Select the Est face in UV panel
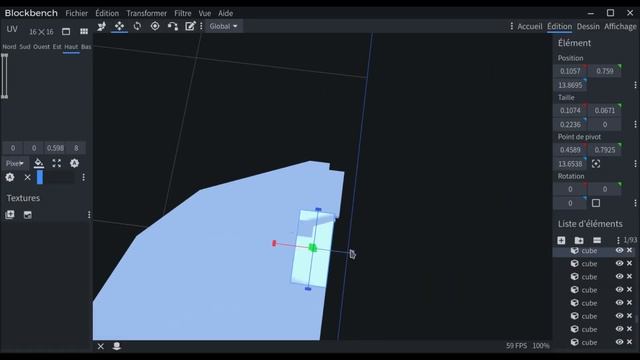 [57, 47]
